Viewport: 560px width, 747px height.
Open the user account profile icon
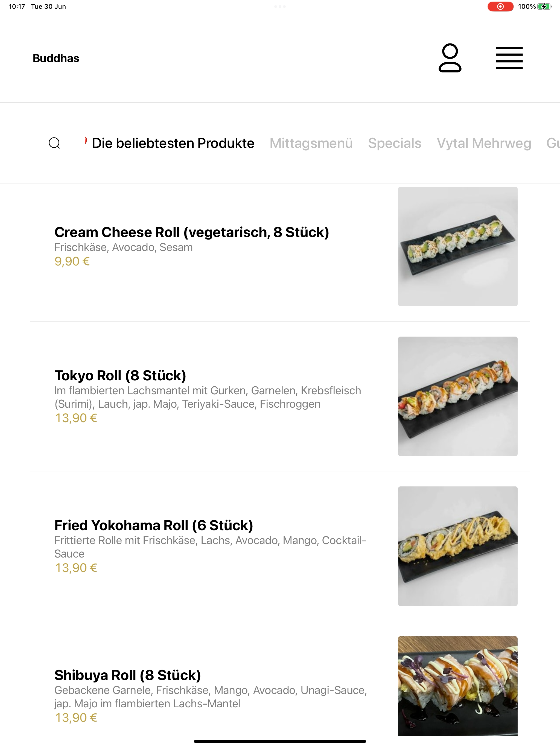[450, 58]
